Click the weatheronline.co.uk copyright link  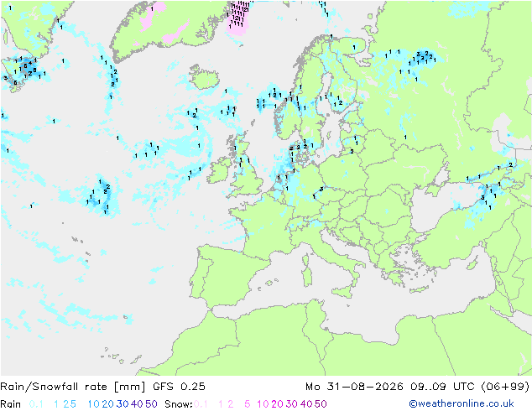[x=462, y=403]
